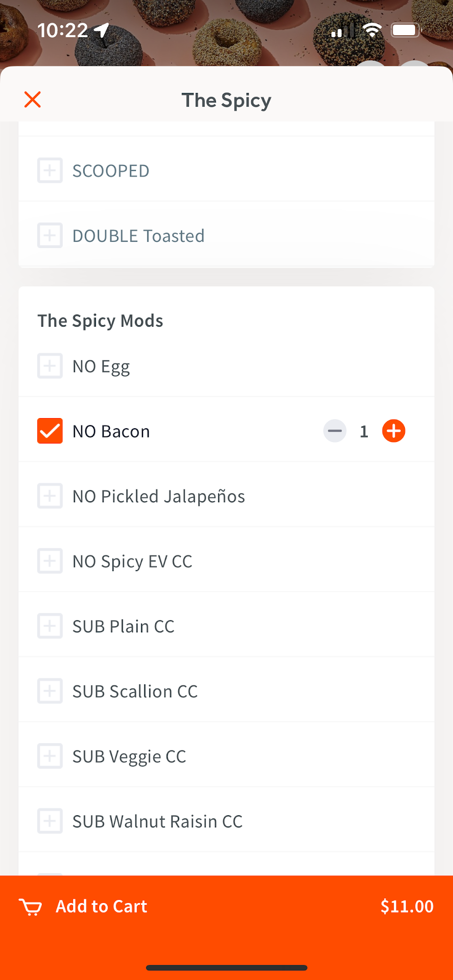The image size is (453, 980).
Task: Tap the shopping cart icon
Action: (31, 907)
